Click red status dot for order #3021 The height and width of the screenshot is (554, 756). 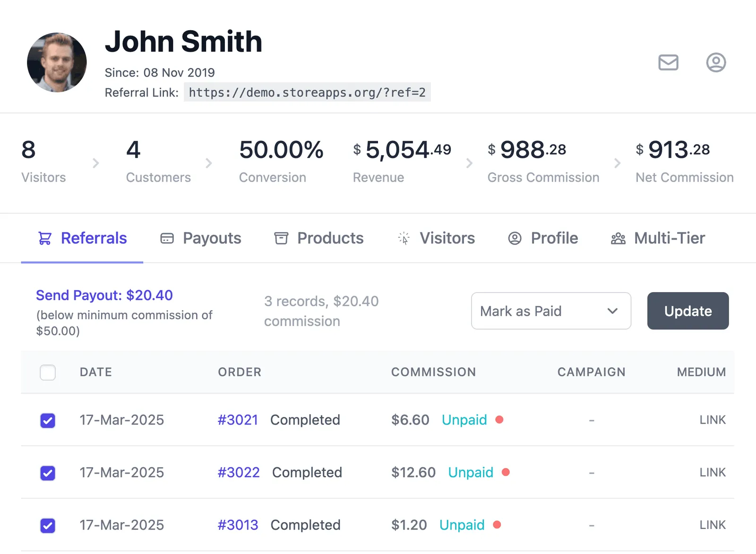[x=499, y=419]
